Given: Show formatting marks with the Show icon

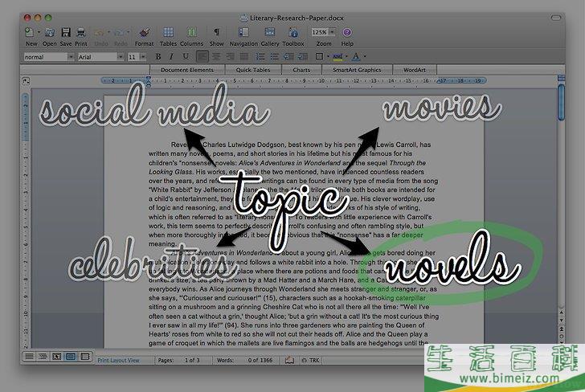Looking at the screenshot, I should pyautogui.click(x=216, y=32).
